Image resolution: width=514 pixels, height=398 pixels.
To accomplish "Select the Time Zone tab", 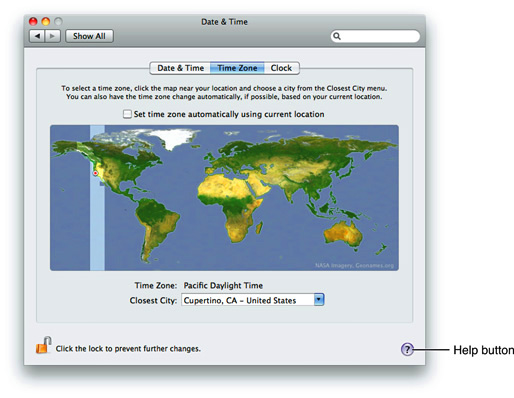I will 237,68.
